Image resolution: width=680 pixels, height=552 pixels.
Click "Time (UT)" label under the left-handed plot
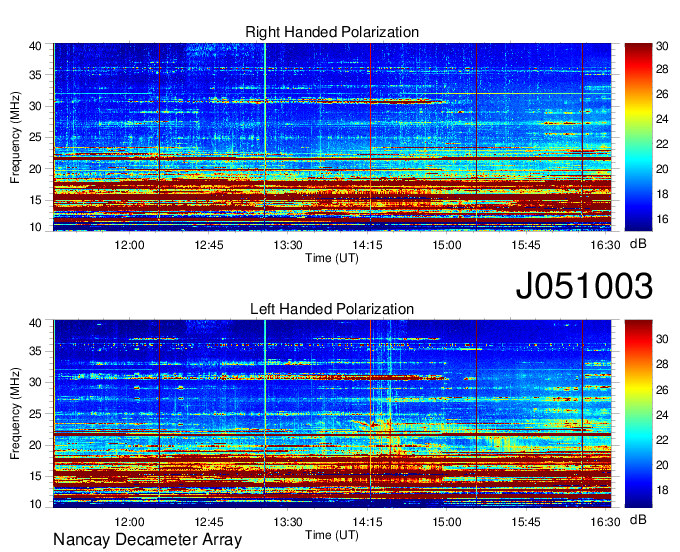[332, 535]
